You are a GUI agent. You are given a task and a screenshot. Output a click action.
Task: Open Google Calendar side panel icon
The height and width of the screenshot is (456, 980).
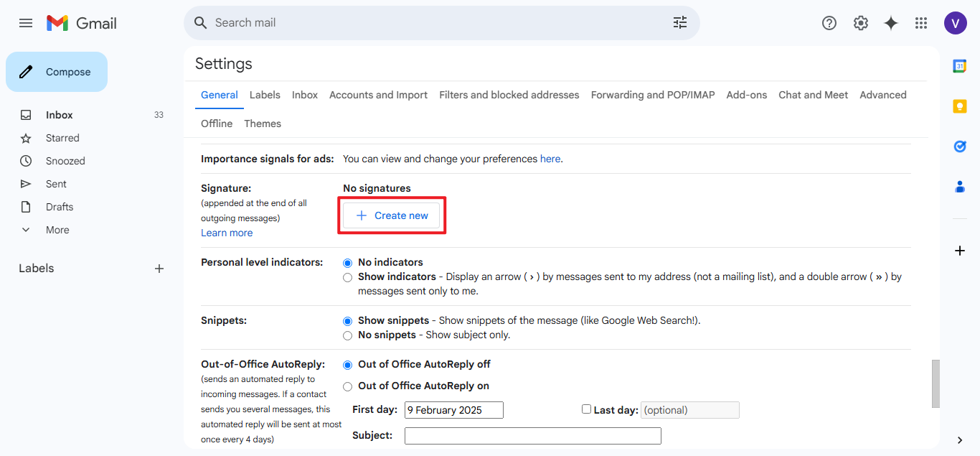959,66
